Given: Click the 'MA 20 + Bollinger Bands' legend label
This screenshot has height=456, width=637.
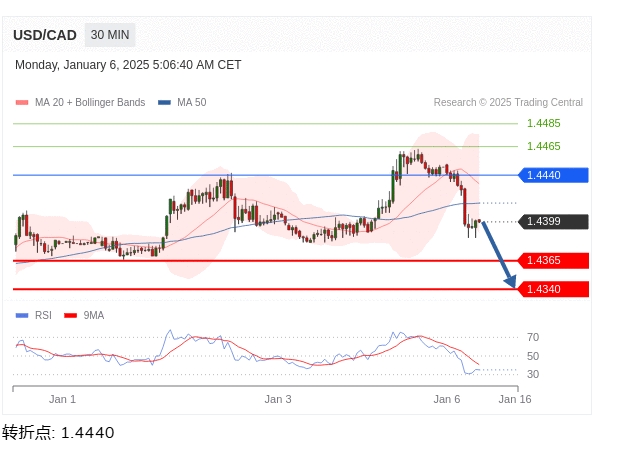Looking at the screenshot, I should click(90, 102).
